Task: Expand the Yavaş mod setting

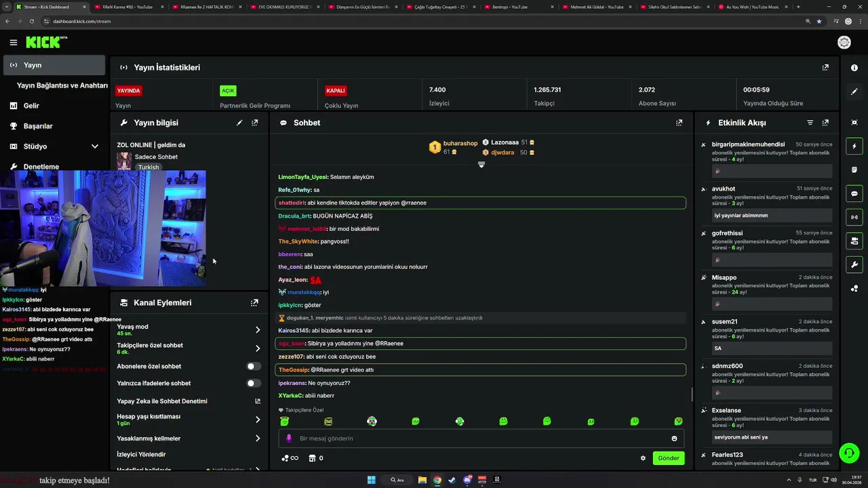Action: 258,330
